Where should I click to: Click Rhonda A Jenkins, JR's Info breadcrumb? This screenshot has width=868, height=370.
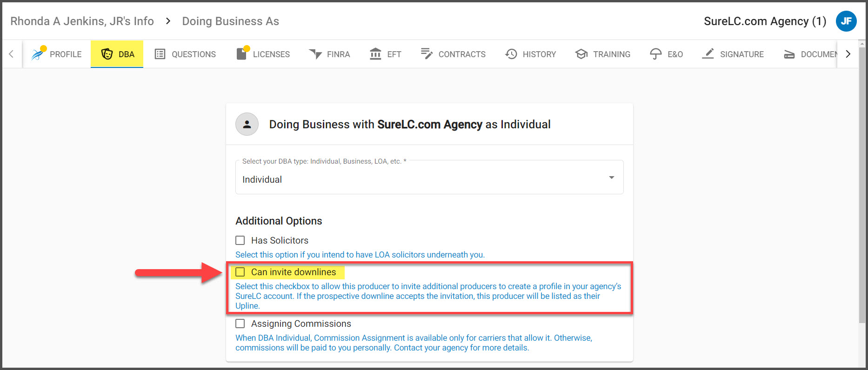[x=82, y=21]
